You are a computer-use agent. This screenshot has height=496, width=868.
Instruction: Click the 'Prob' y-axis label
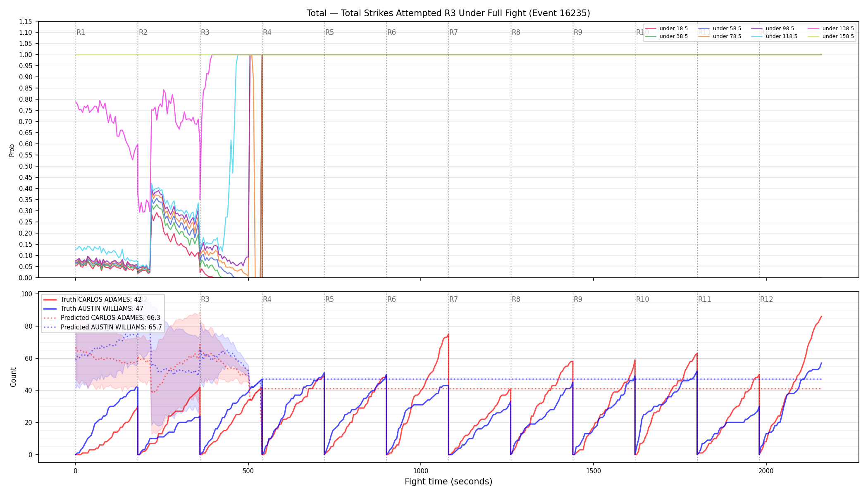tap(12, 150)
